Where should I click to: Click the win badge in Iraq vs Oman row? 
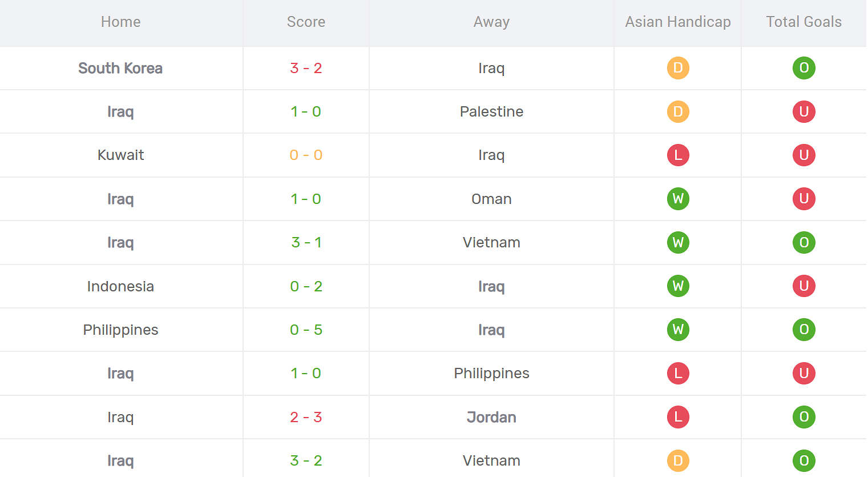(x=678, y=199)
